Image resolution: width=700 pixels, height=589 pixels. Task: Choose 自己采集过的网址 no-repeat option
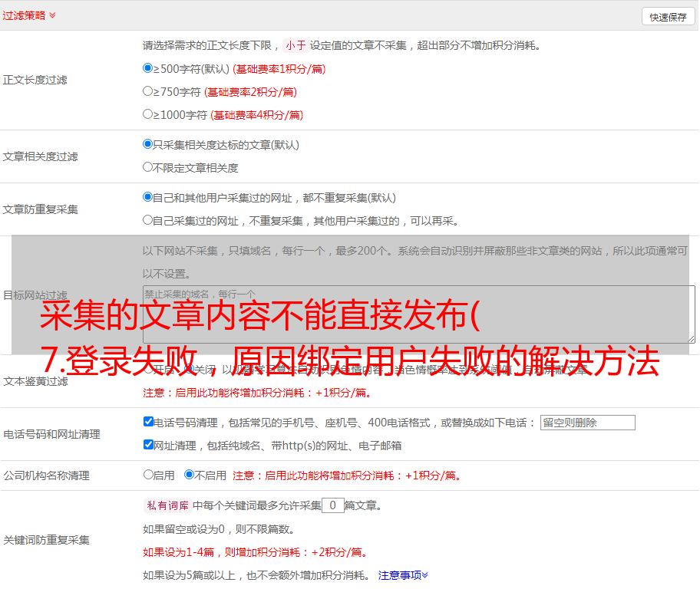click(x=148, y=220)
